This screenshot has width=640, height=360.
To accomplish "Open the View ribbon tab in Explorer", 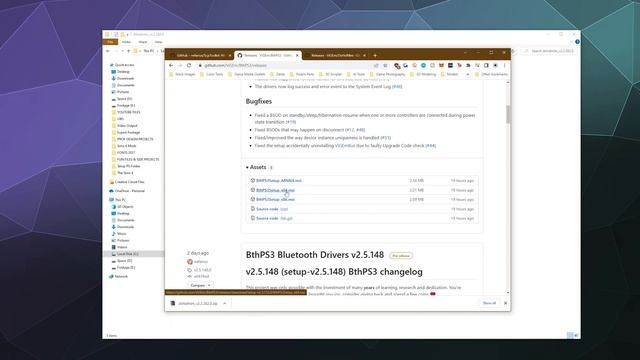I will 158,42.
